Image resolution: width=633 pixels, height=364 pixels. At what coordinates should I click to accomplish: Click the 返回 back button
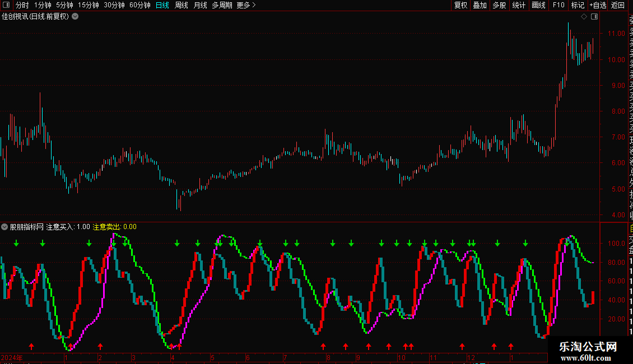[618, 5]
